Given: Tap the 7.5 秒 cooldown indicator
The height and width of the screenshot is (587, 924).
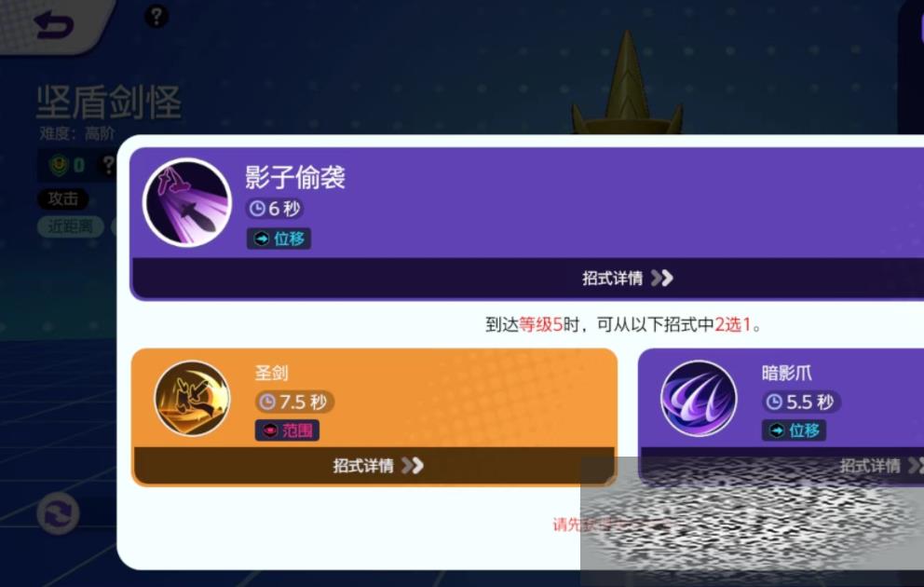Looking at the screenshot, I should pos(294,402).
